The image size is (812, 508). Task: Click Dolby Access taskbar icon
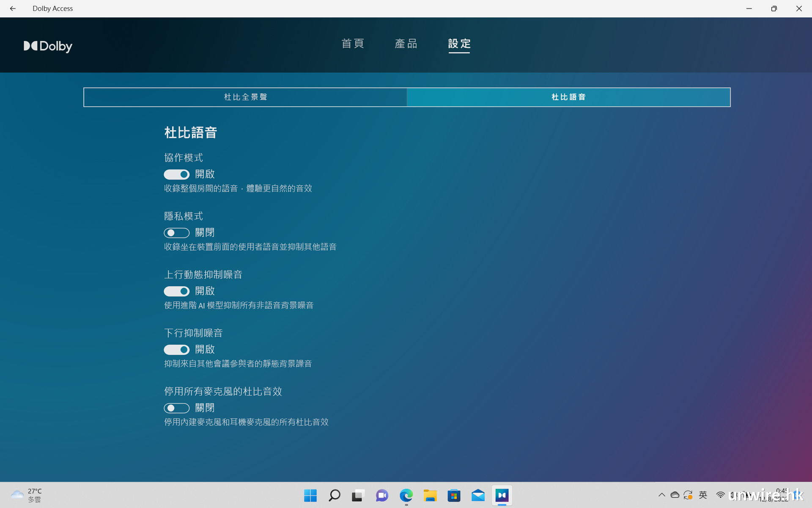tap(502, 495)
